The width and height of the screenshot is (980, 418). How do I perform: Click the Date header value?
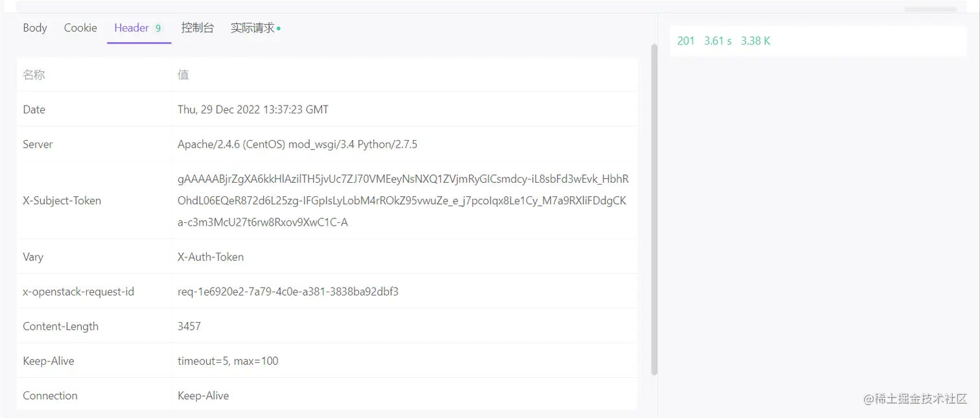pyautogui.click(x=253, y=109)
